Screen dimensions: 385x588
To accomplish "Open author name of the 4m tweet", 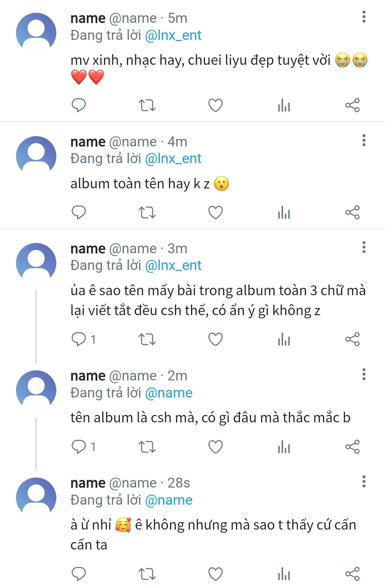I will (x=88, y=142).
